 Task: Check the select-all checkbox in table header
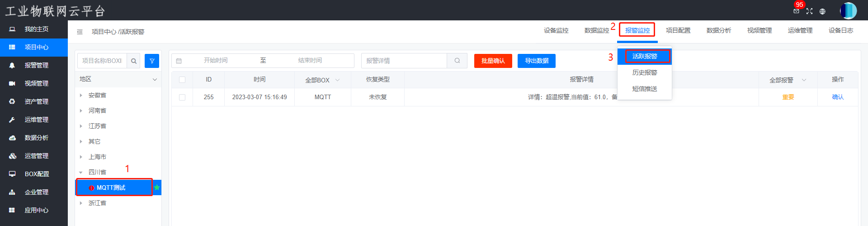tap(182, 80)
